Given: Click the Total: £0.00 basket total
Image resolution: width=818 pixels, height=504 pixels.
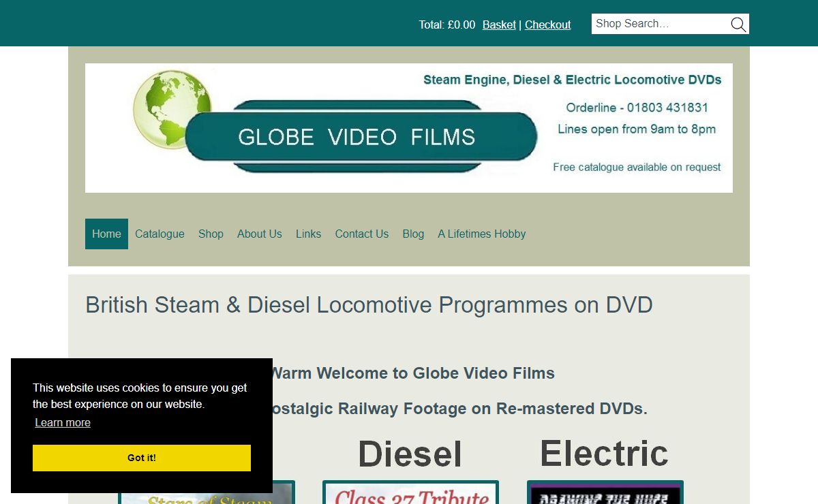Looking at the screenshot, I should (447, 25).
